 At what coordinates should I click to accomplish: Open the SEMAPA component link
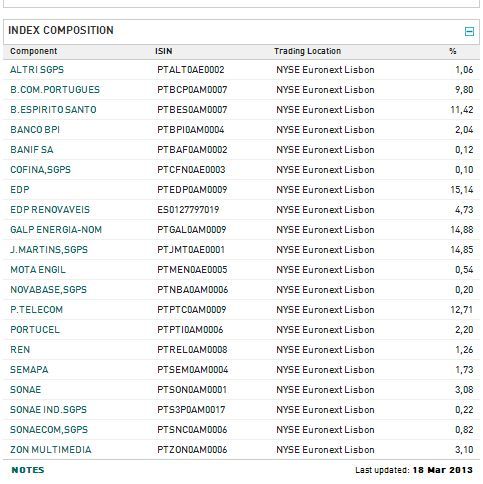(29, 370)
